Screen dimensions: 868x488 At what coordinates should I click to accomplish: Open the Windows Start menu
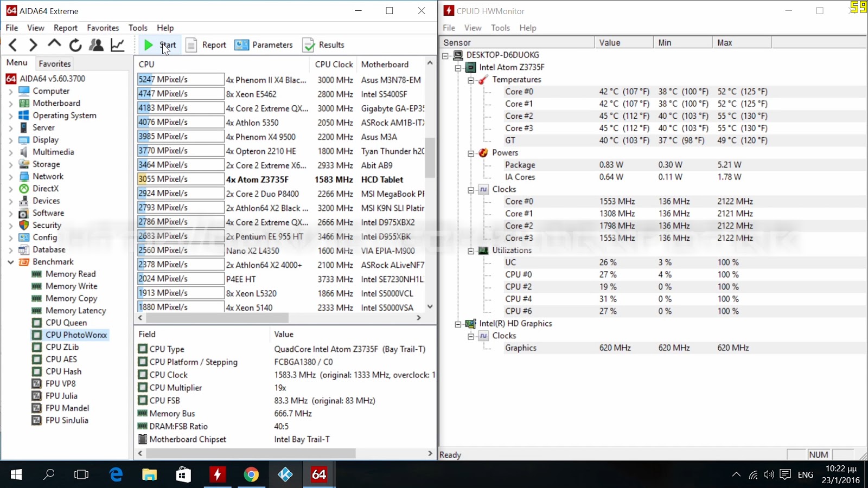16,475
